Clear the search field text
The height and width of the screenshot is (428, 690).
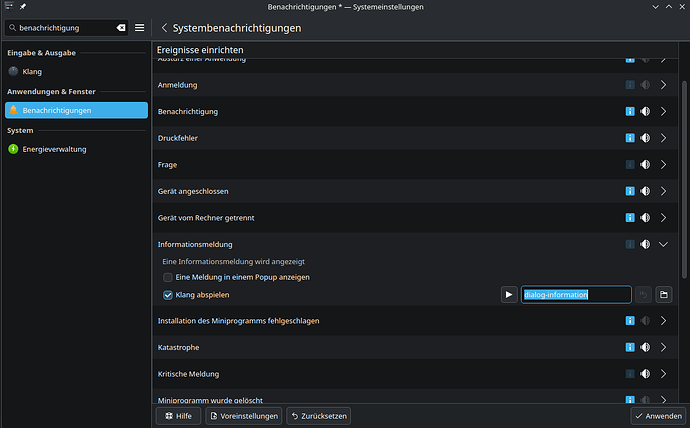(x=120, y=28)
